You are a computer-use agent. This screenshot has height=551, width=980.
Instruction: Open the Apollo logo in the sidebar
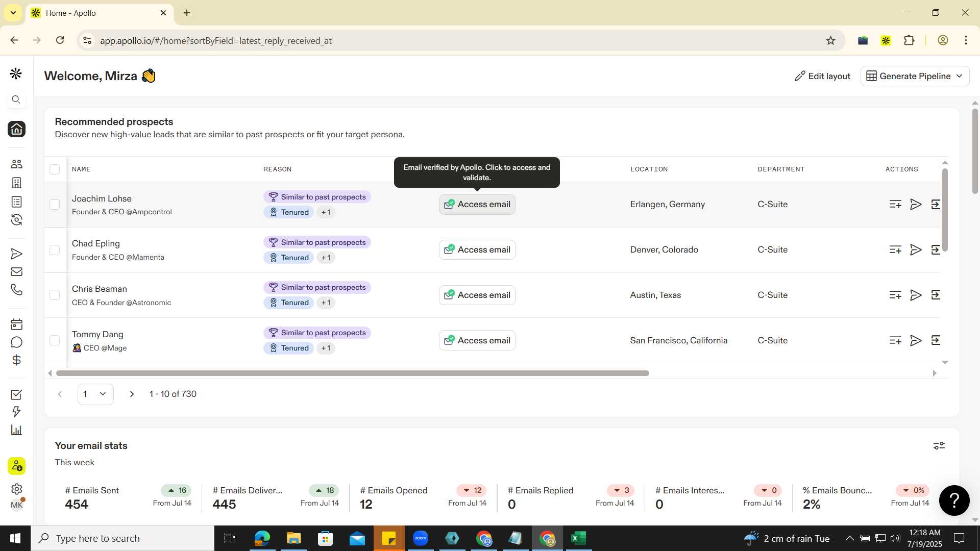tap(16, 74)
